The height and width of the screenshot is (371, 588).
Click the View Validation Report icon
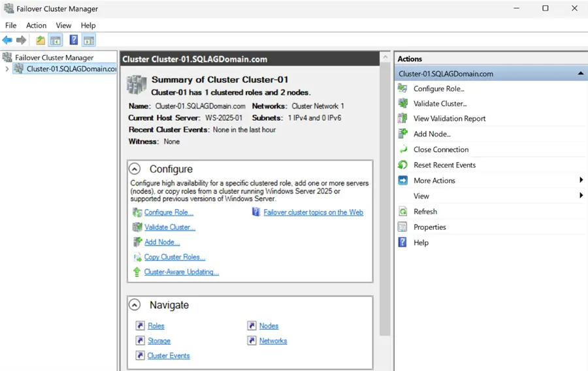tap(402, 118)
